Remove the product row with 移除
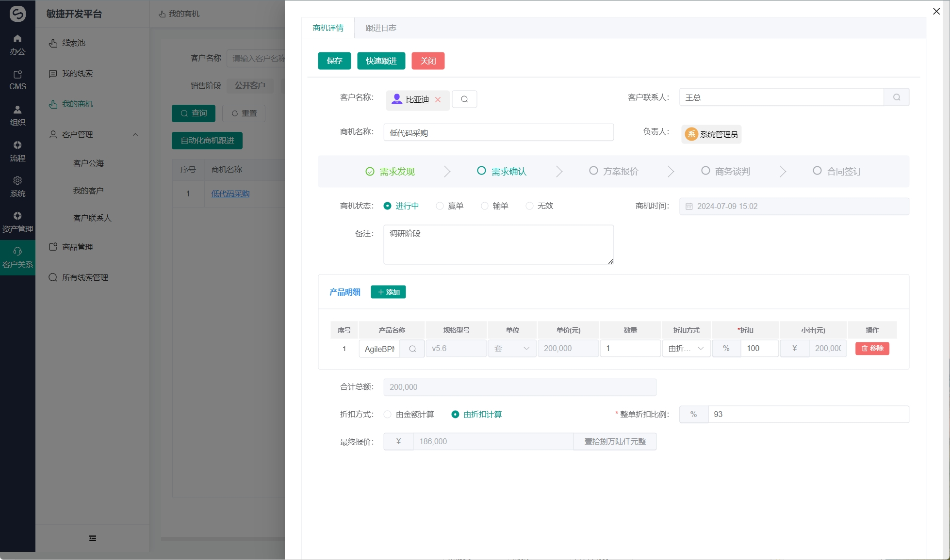The height and width of the screenshot is (560, 950). point(872,349)
